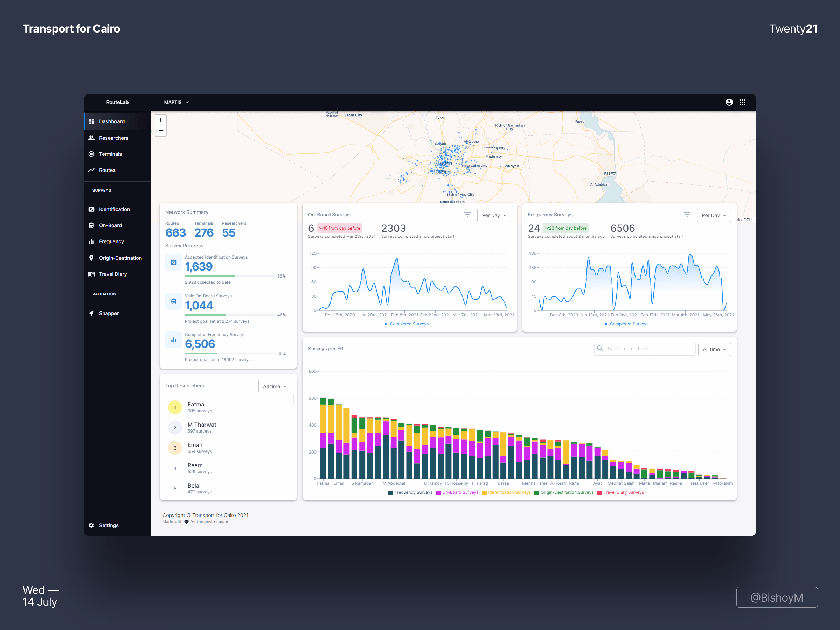Click the Frequency Surveys filter icon
The height and width of the screenshot is (630, 840).
coord(687,215)
